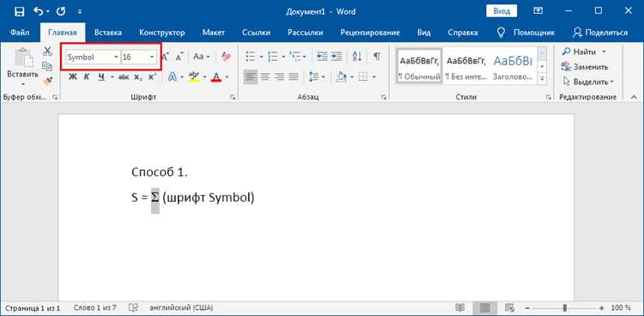This screenshot has width=644, height=316.
Task: Open the font size 16 dropdown
Action: click(152, 57)
